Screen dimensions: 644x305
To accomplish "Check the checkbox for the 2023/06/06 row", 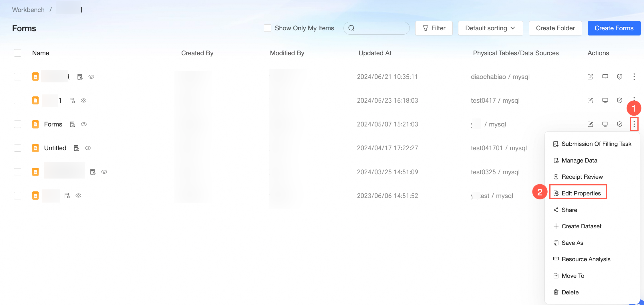I will point(18,195).
